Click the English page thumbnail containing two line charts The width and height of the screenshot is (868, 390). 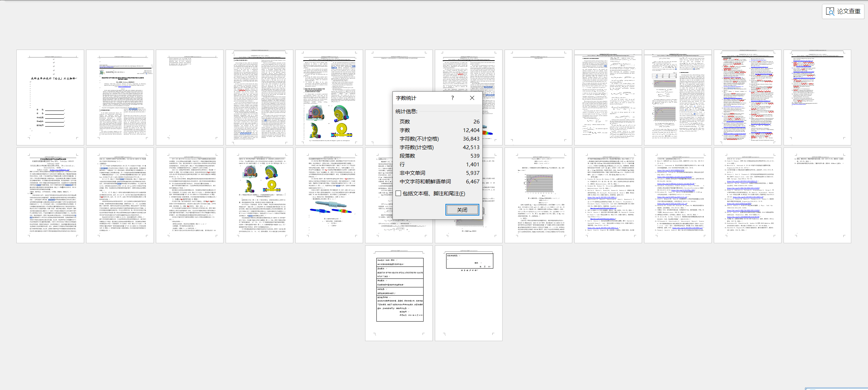pos(678,97)
